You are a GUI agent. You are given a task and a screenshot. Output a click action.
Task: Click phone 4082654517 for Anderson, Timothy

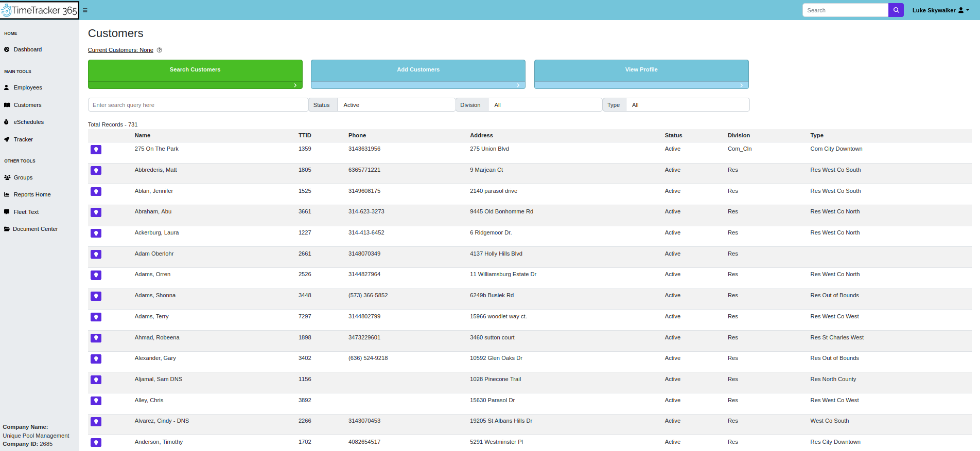[364, 442]
